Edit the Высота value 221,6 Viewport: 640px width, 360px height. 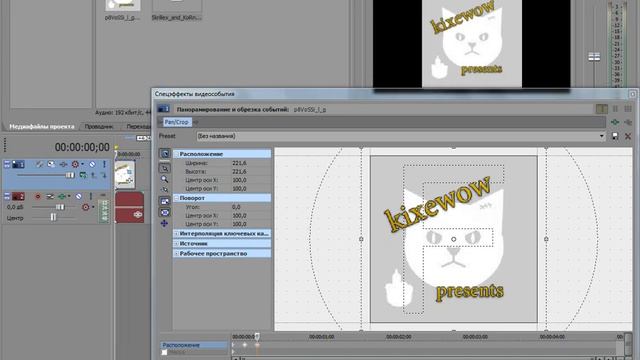point(239,171)
